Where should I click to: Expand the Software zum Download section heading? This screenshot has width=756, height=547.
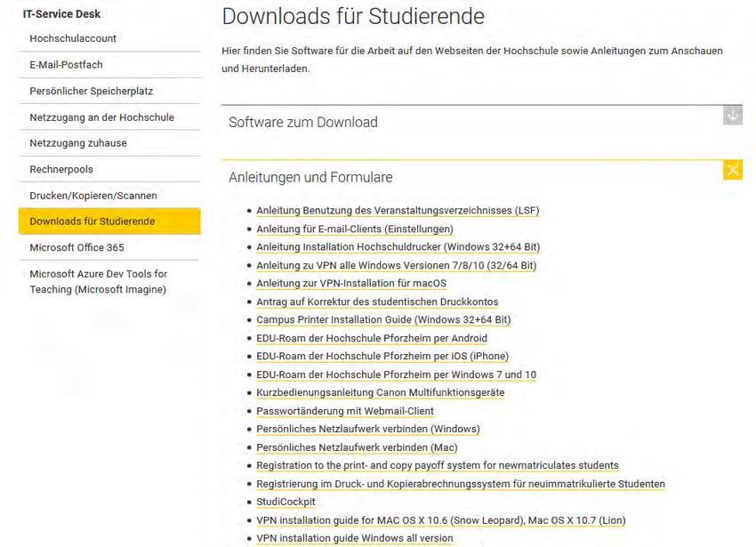click(x=302, y=123)
